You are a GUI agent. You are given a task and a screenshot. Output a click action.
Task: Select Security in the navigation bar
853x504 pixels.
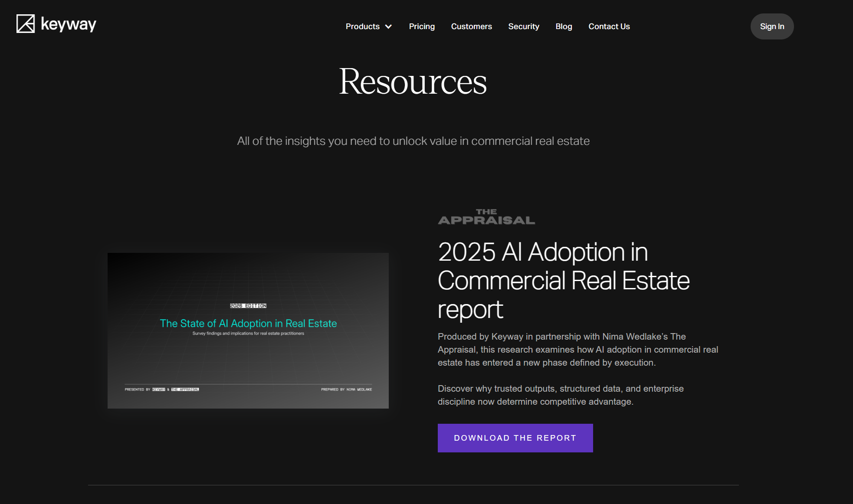(x=523, y=26)
